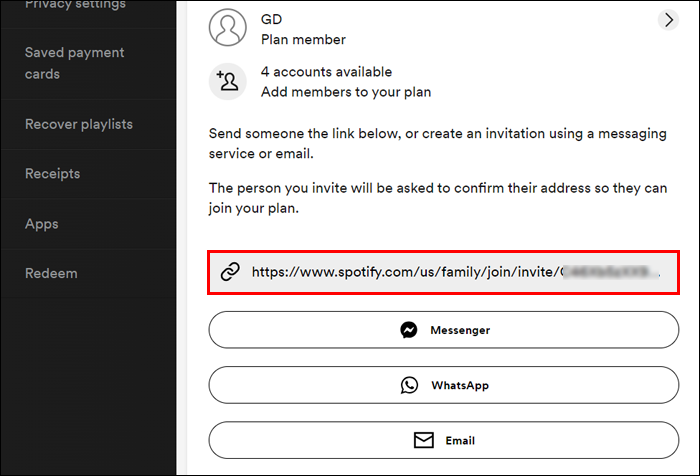Click the chain link icon
Screen dimensions: 700x476
230,272
